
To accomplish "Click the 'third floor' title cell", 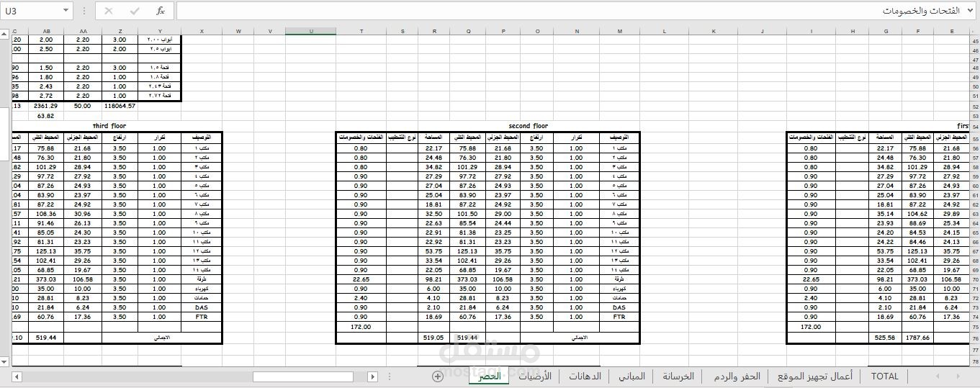I will [109, 125].
